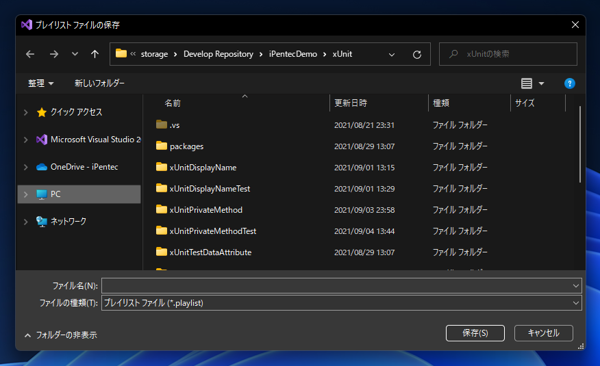Viewport: 600px width, 366px height.
Task: Open the ファイルの種類 combo box
Action: 341,303
